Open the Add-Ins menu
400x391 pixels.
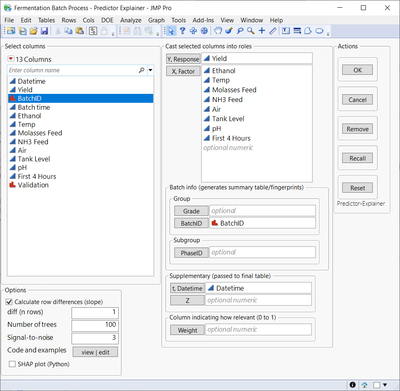point(203,20)
